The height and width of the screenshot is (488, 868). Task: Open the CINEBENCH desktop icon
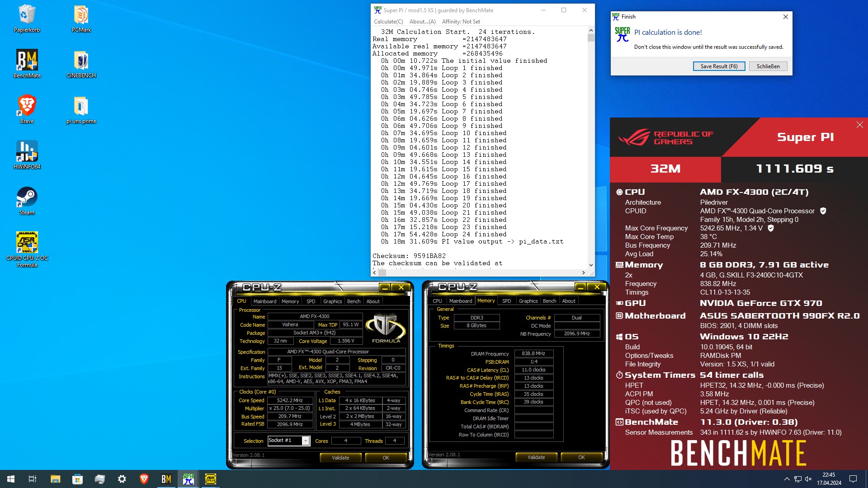[81, 64]
